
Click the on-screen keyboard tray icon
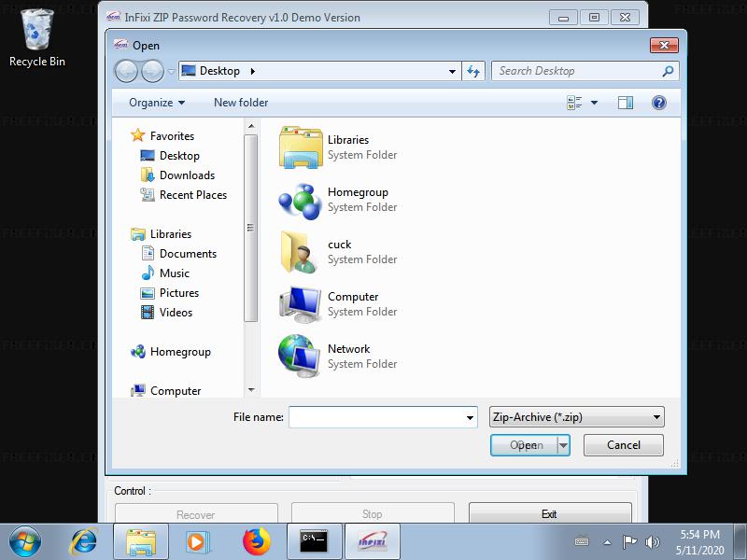coord(582,541)
